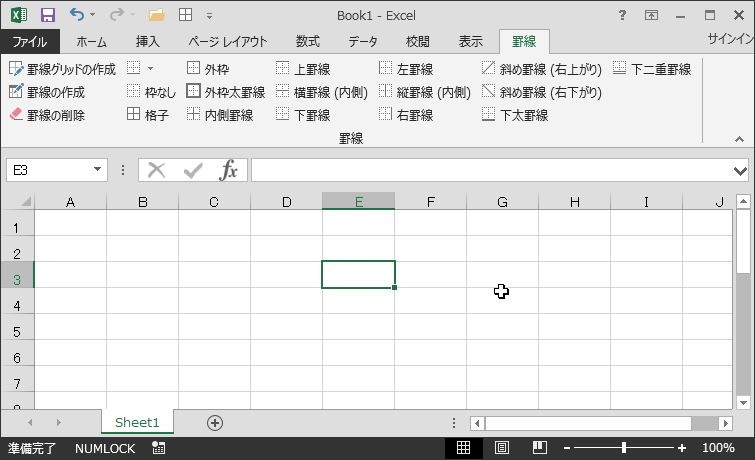Screen dimensions: 755x460
Task: Apply 左罫線 left border
Action: [405, 69]
